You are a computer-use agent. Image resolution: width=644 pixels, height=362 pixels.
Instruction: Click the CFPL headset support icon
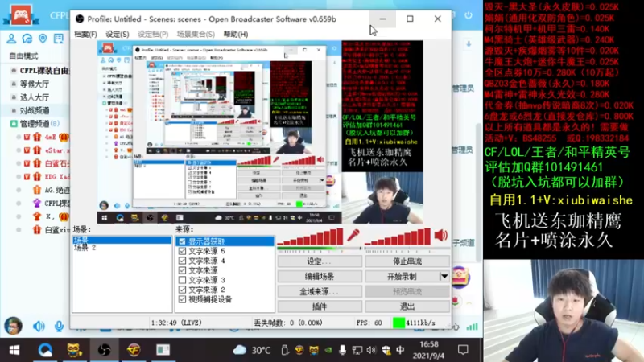pyautogui.click(x=27, y=39)
